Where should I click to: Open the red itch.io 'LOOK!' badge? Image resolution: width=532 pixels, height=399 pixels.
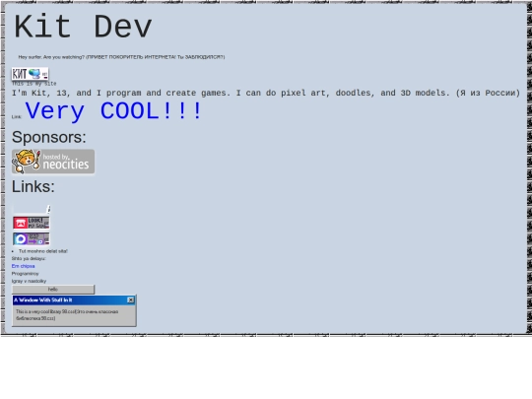coord(32,223)
